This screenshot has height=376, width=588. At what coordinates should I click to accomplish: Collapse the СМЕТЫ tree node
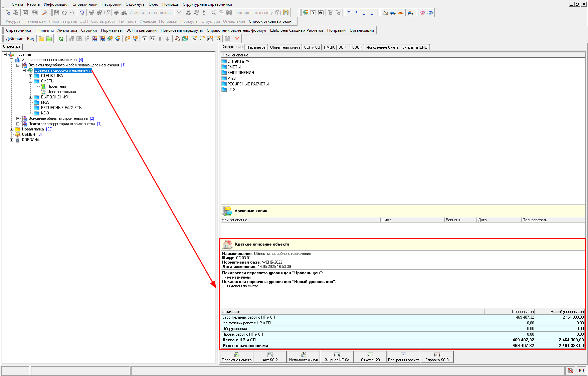coord(30,81)
